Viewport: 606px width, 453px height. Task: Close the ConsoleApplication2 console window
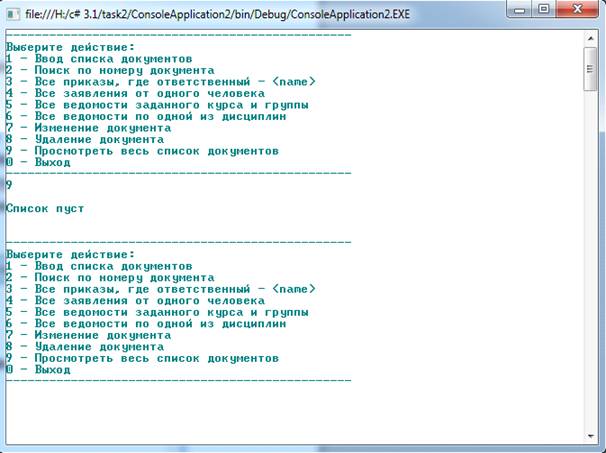coord(577,9)
